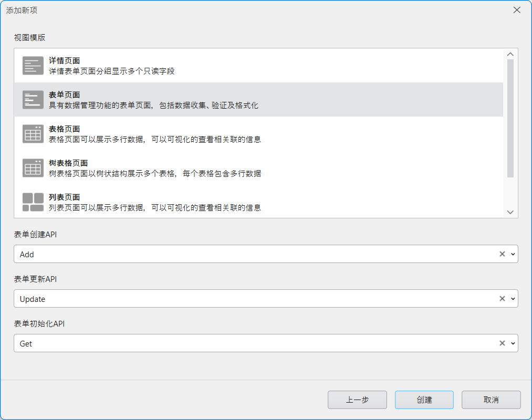The height and width of the screenshot is (420, 532).
Task: Expand the 表单更新API dropdown arrow
Action: [x=513, y=299]
